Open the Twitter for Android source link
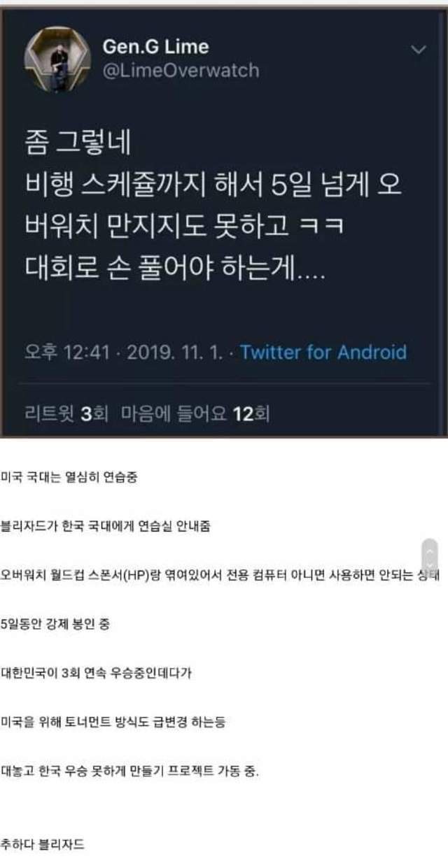Image resolution: width=448 pixels, height=868 pixels. point(323,352)
